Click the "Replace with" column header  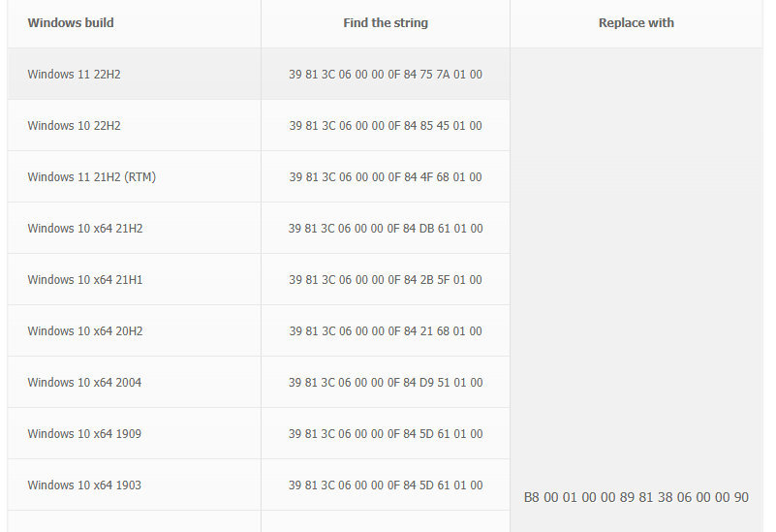(636, 23)
